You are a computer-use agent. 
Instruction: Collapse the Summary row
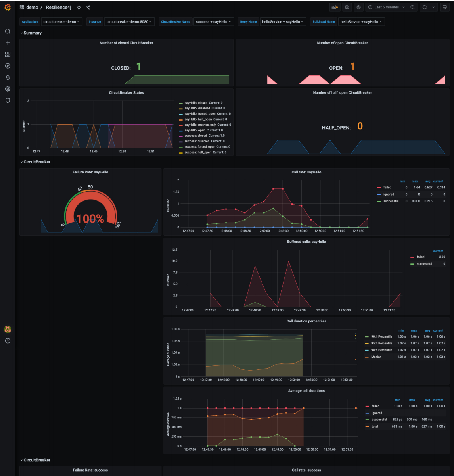[x=31, y=33]
